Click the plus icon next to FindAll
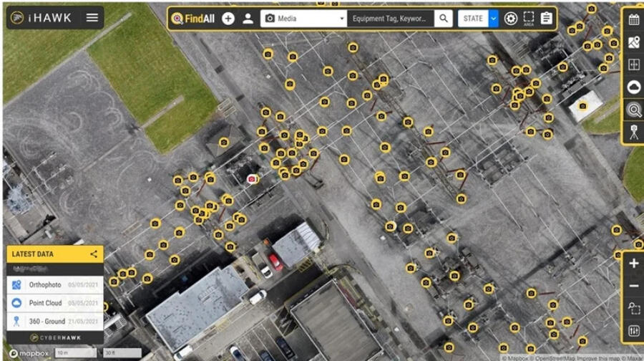 pyautogui.click(x=228, y=19)
